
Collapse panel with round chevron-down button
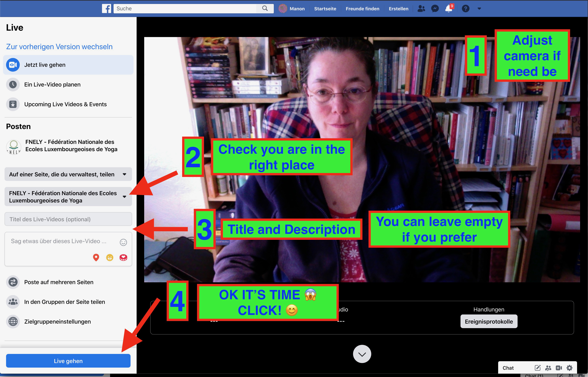tap(362, 354)
